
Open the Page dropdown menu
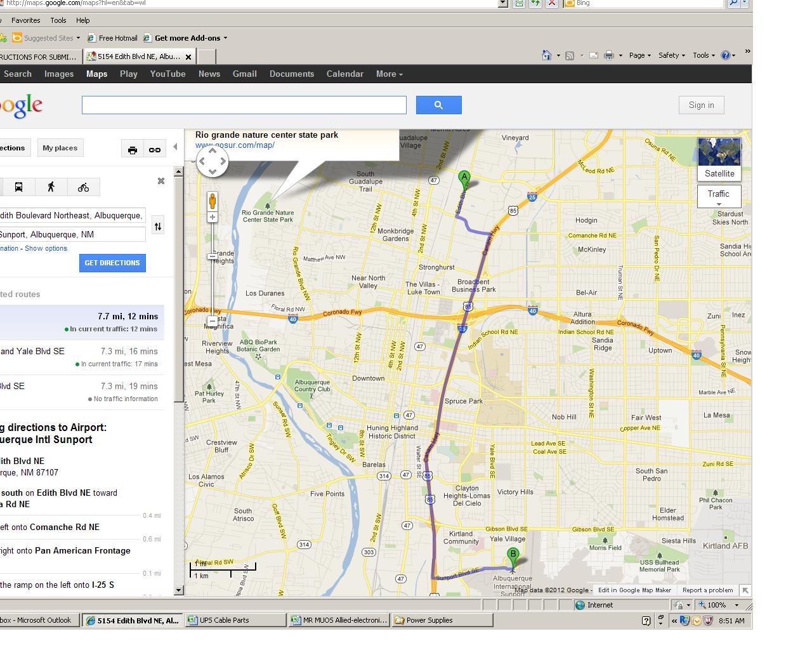(640, 55)
